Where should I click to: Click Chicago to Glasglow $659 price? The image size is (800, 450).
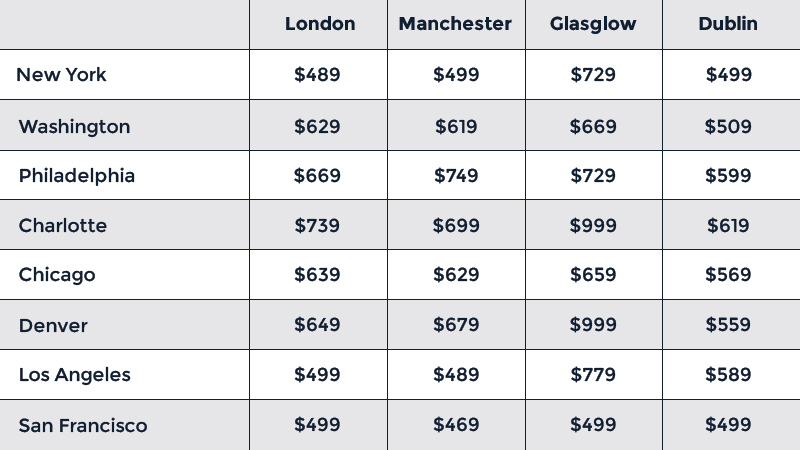(x=593, y=275)
